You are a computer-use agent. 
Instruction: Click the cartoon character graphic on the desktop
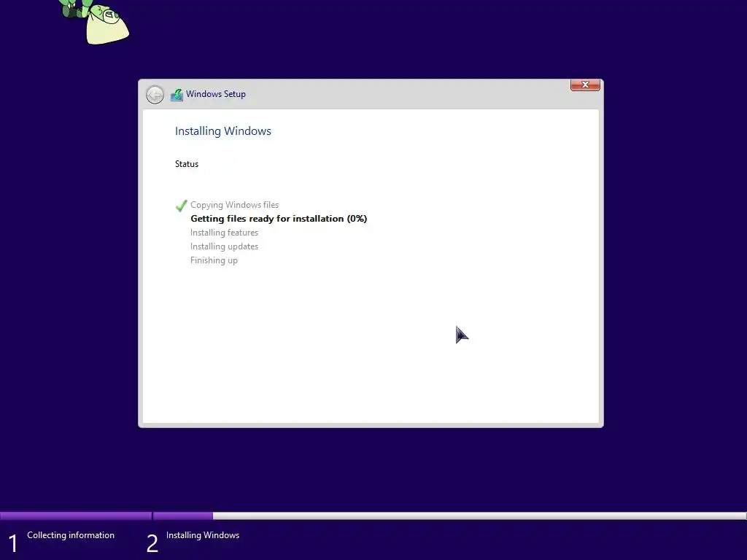click(94, 21)
